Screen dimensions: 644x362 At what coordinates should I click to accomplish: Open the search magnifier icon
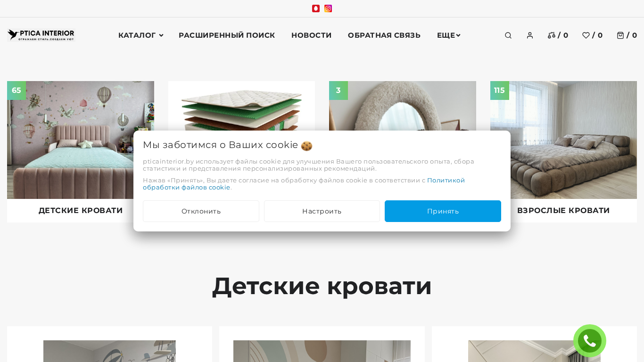point(508,35)
